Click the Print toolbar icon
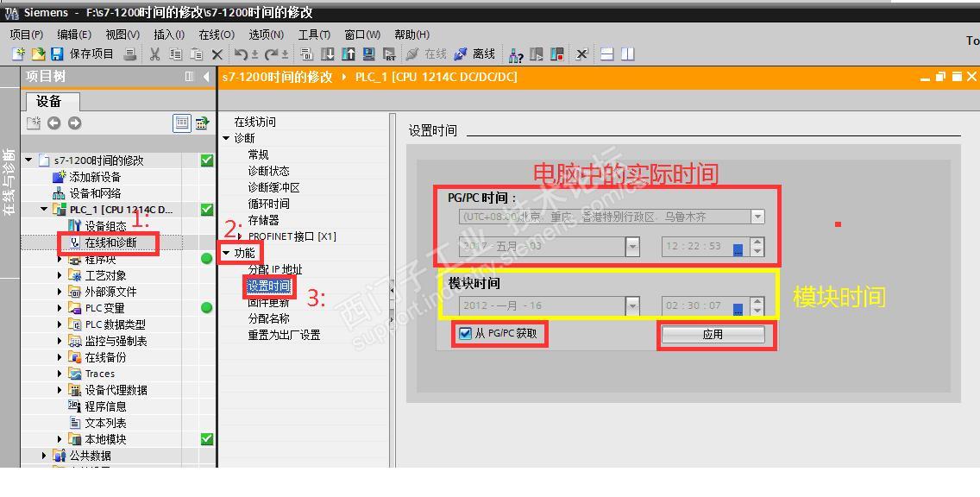The image size is (980, 497). coord(130,54)
